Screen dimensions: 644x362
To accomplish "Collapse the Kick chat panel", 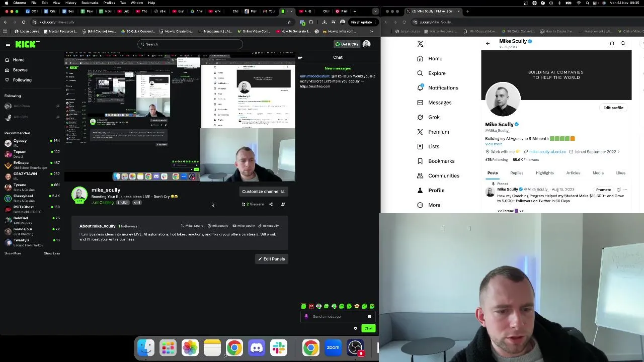I will click(x=300, y=57).
